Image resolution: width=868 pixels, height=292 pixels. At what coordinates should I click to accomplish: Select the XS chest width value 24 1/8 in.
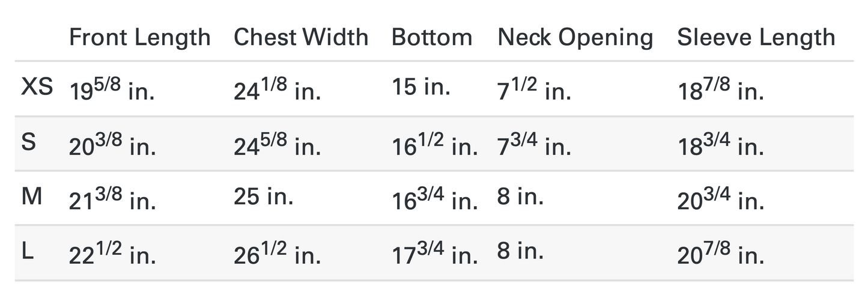278,90
